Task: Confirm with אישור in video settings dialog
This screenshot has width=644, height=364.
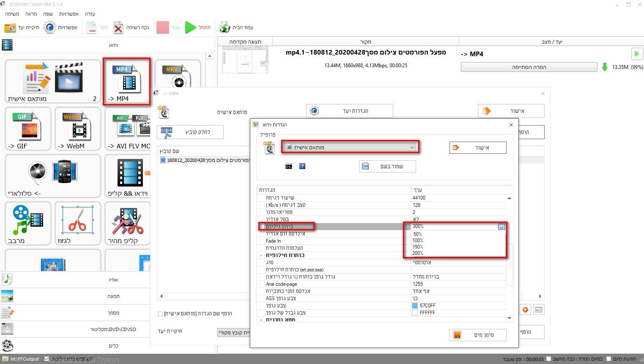Action: [x=478, y=148]
